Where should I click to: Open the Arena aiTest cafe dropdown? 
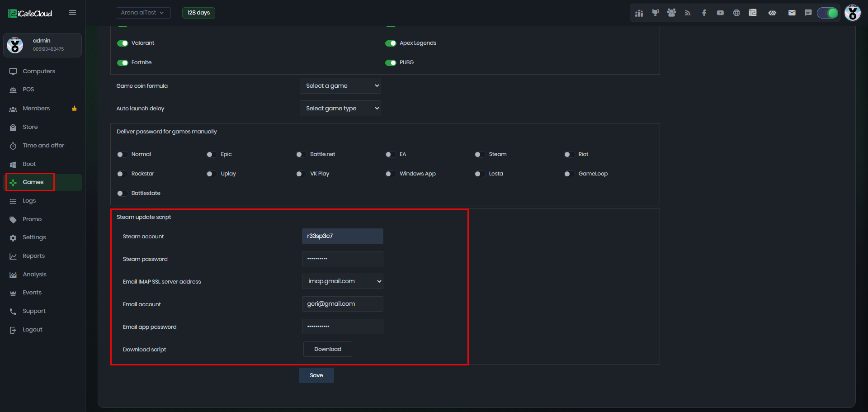pyautogui.click(x=143, y=13)
